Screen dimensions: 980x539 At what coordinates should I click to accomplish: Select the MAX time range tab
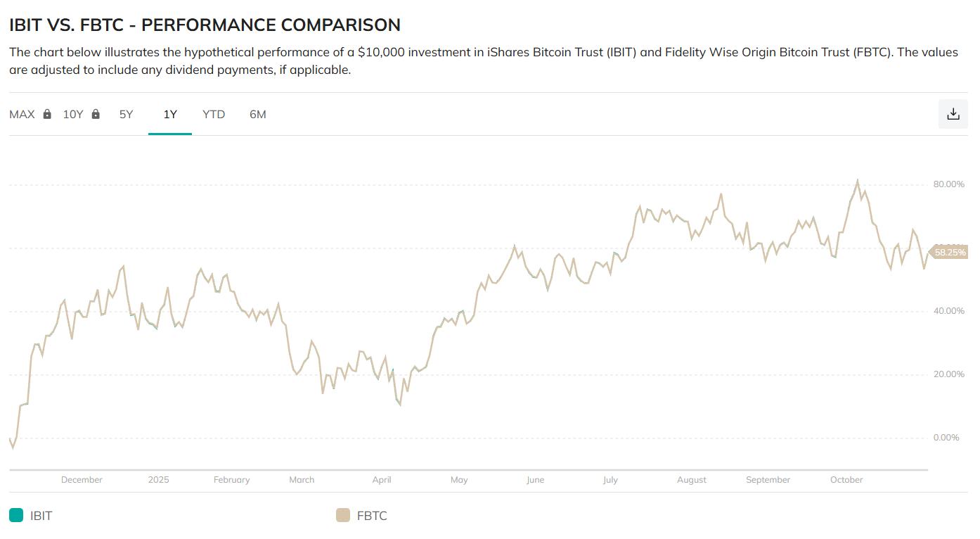pos(22,114)
